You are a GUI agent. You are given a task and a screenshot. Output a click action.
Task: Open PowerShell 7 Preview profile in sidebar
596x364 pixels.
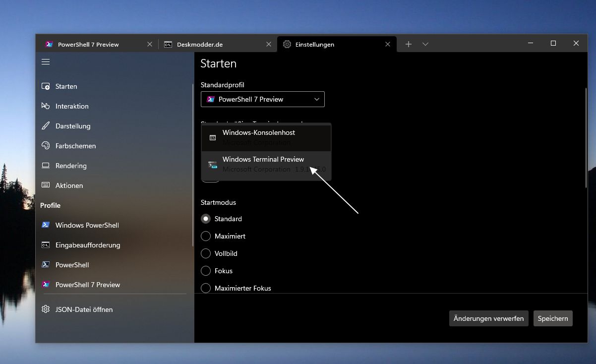coord(114,285)
